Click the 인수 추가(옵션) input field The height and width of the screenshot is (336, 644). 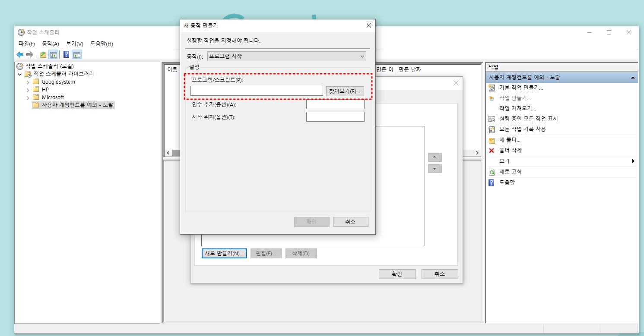tap(335, 104)
